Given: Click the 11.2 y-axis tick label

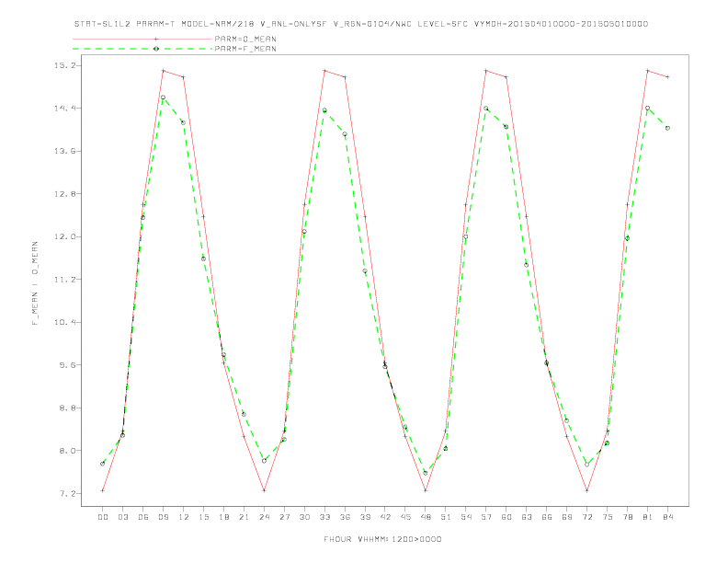Looking at the screenshot, I should (63, 279).
